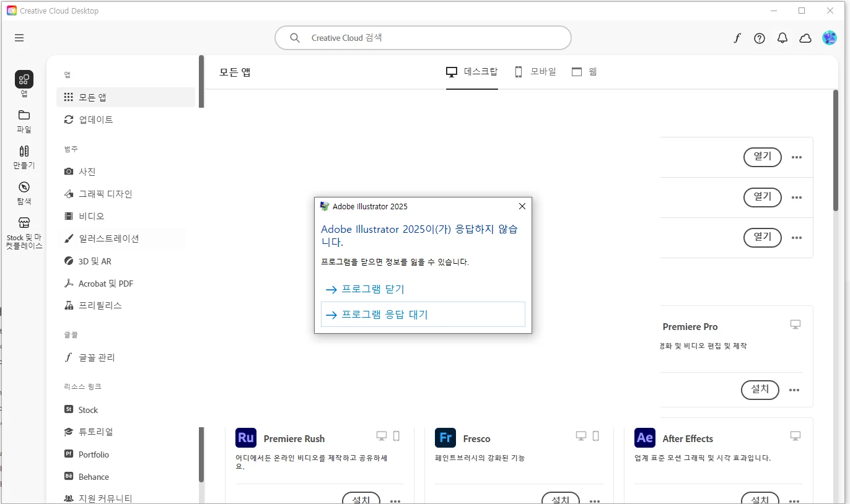Install Premiere Rush with 설치 button

coord(361,498)
